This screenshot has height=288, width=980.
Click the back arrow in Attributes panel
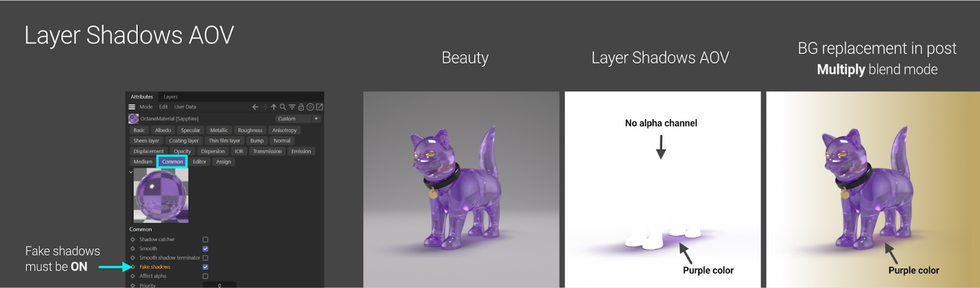coord(255,107)
